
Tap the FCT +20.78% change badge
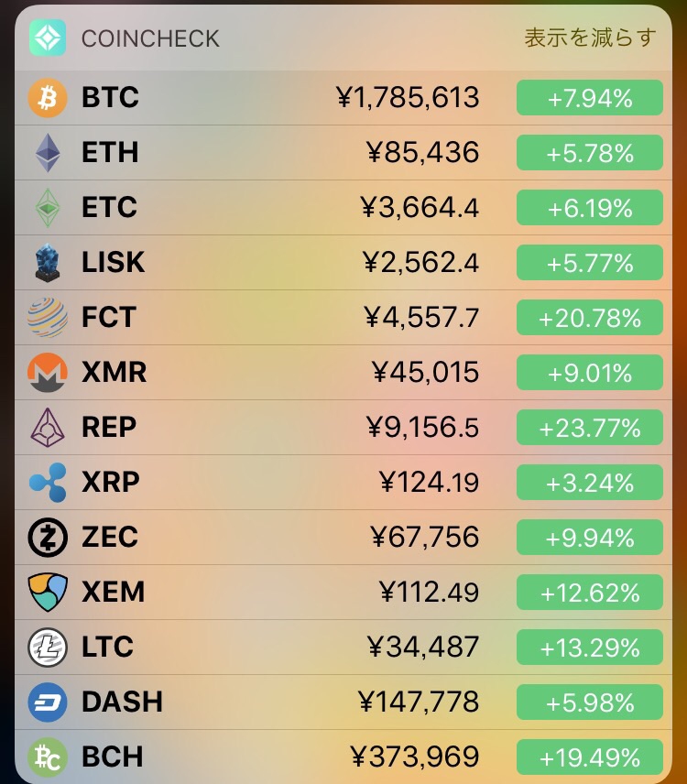[x=590, y=318]
